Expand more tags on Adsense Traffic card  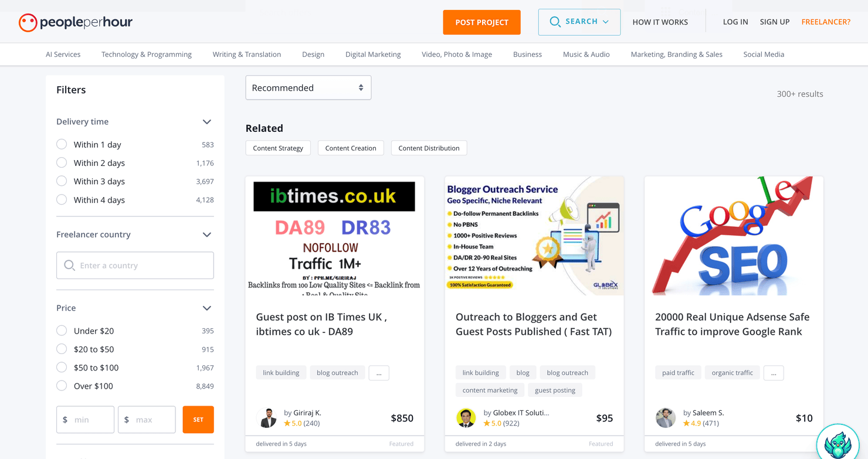pos(774,373)
